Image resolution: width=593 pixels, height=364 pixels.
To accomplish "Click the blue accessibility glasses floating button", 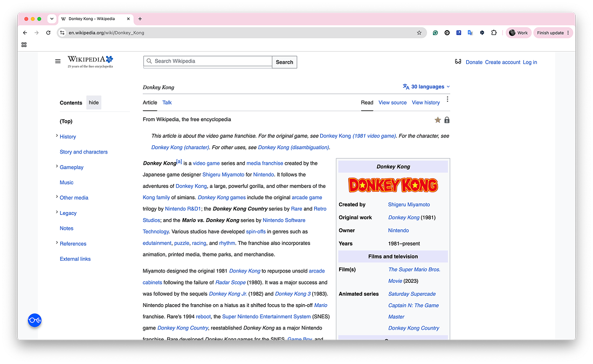I will [35, 320].
